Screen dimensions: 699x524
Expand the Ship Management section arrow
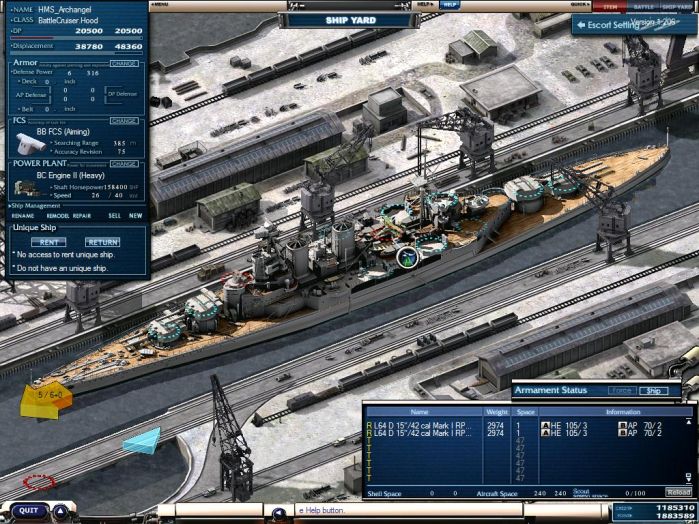(10, 206)
